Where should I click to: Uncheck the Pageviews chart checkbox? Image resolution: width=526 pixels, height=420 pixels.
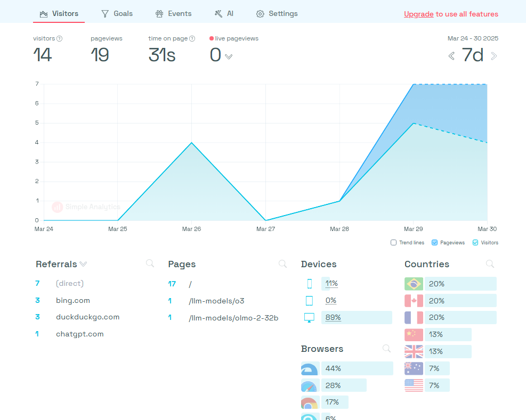(x=434, y=242)
